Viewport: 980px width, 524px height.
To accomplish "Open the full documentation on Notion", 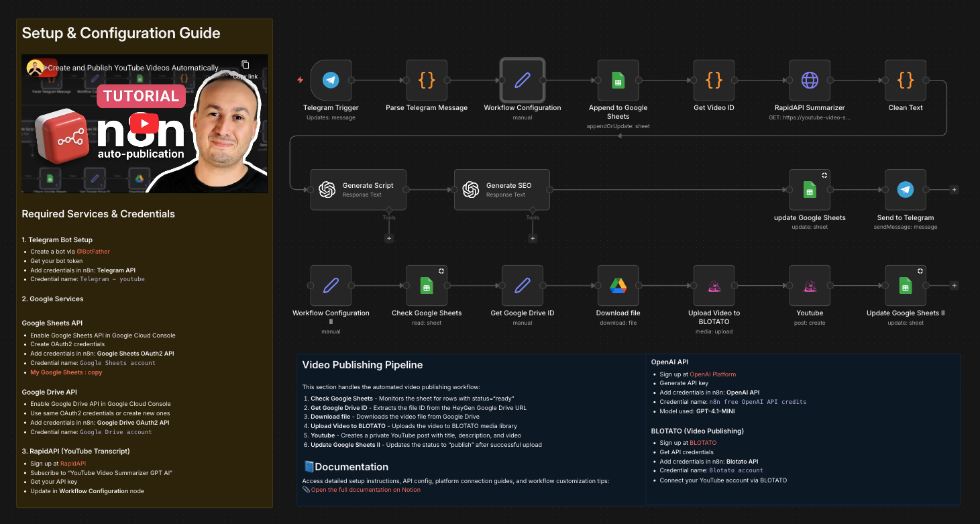I will pyautogui.click(x=367, y=489).
